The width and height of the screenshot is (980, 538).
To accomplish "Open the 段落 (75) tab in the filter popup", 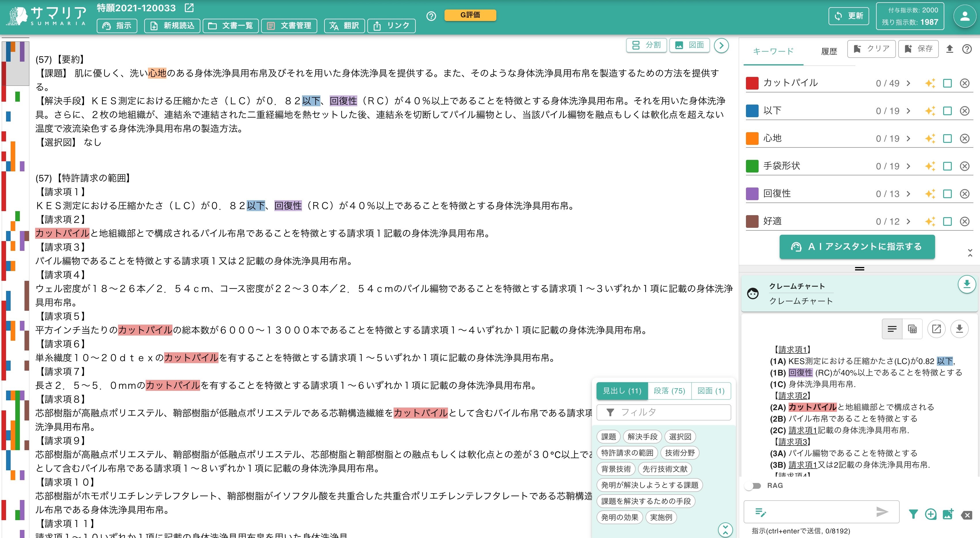I will pyautogui.click(x=670, y=391).
